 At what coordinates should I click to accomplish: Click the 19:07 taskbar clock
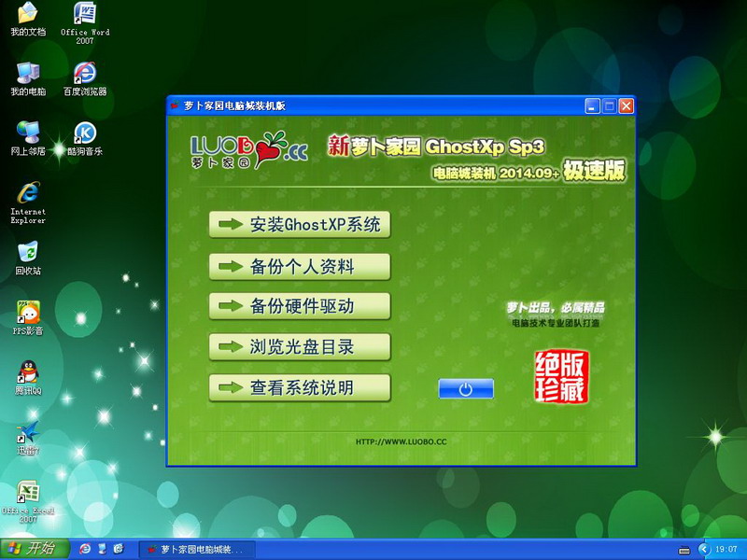pyautogui.click(x=726, y=549)
